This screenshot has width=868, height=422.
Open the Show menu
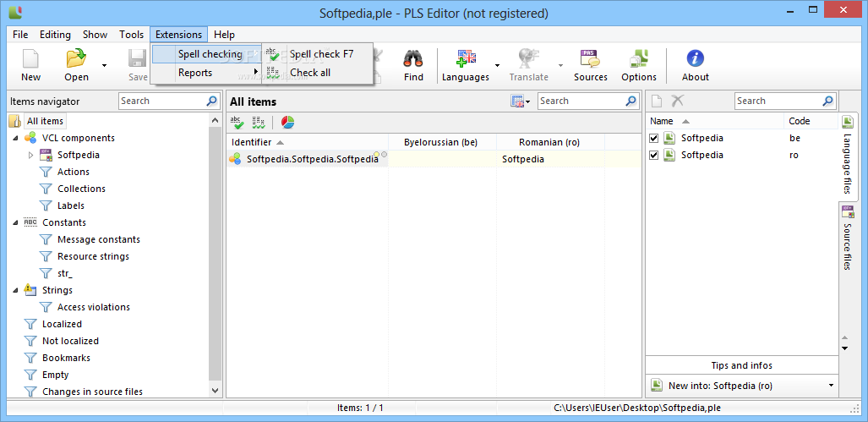pos(96,35)
